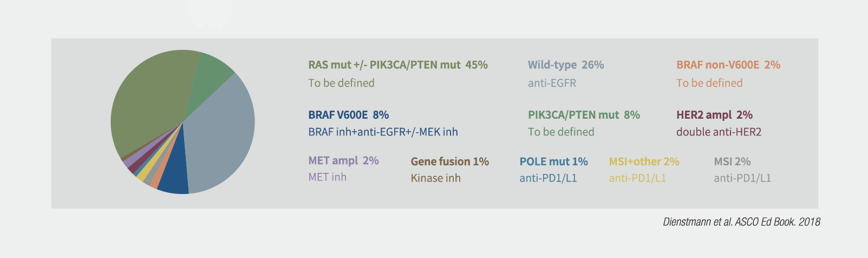Screen dimensions: 868x258
Task: Click the BRAF inh+anti-EGFR+/-MEK inh text
Action: [383, 132]
